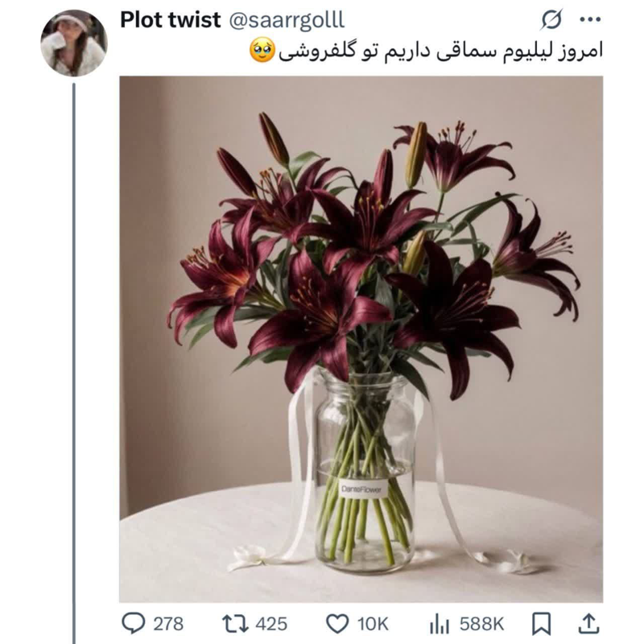Repost this tweet using the retweet icon
Viewport: 644px width, 644px height.
click(234, 623)
